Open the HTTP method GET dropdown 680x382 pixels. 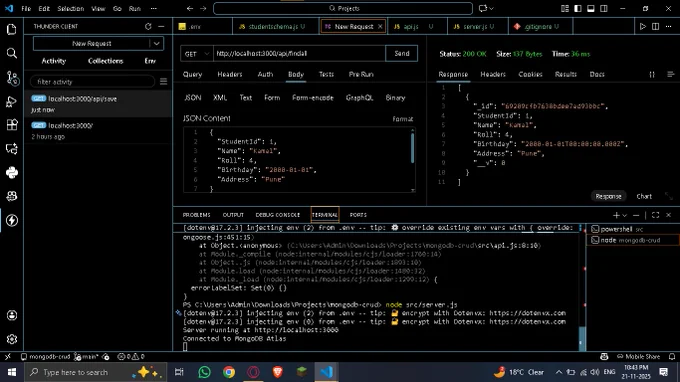tap(196, 54)
